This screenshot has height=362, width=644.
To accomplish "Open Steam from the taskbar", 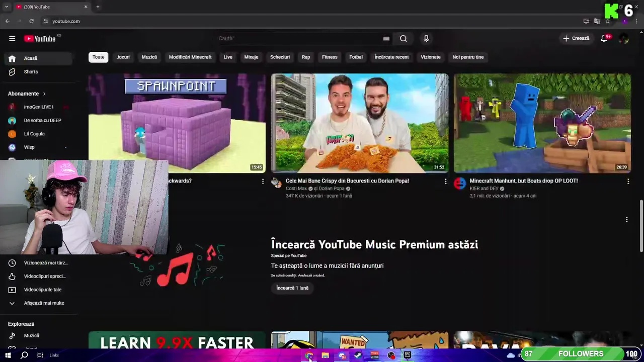I will 358,355.
